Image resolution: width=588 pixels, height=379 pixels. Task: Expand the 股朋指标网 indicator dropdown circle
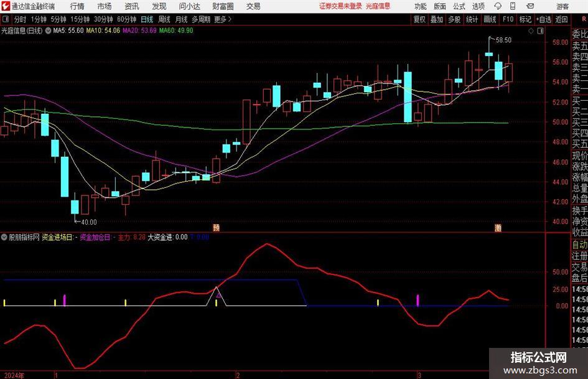4,237
